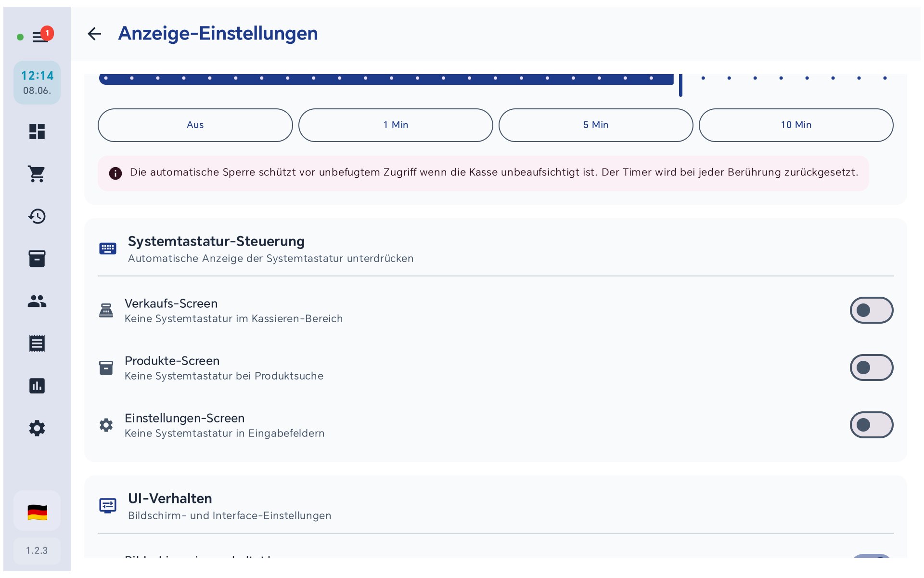Click 'Keine Systemtastatur in Eingabefeldern' text
This screenshot has height=578, width=924.
[x=224, y=433]
